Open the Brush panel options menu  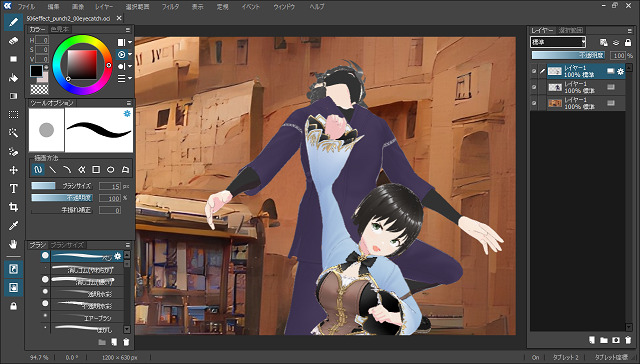[x=128, y=245]
